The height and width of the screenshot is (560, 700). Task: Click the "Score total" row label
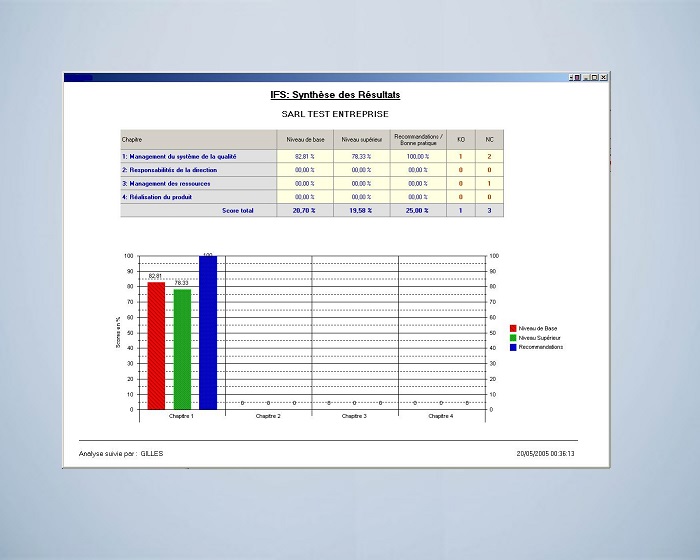[x=238, y=210]
